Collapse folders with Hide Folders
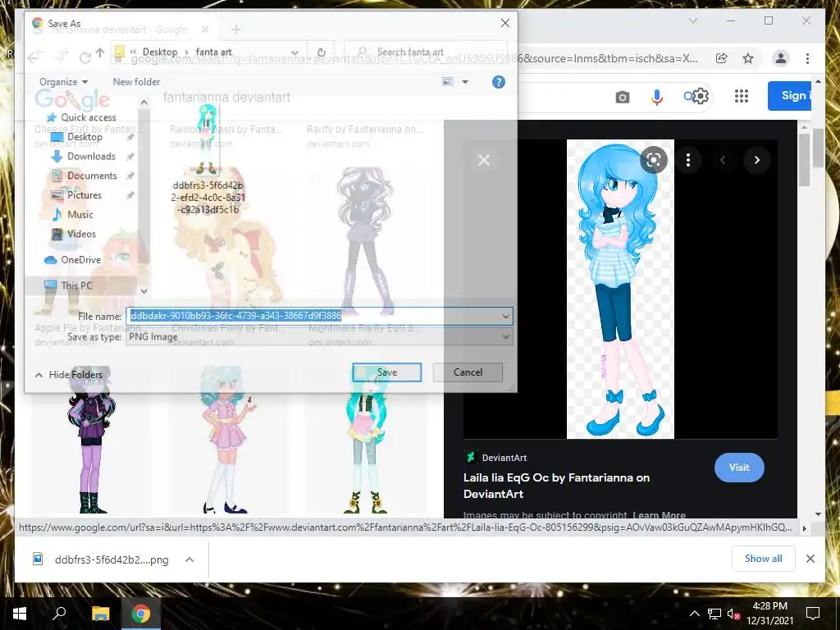Viewport: 840px width, 630px height. pyautogui.click(x=68, y=374)
